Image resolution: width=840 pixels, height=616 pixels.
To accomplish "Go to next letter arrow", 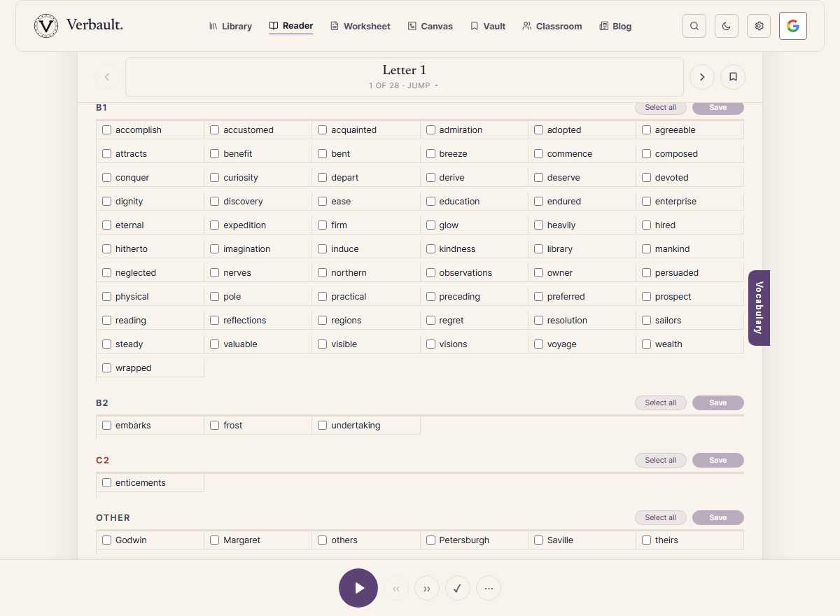I will [x=702, y=77].
